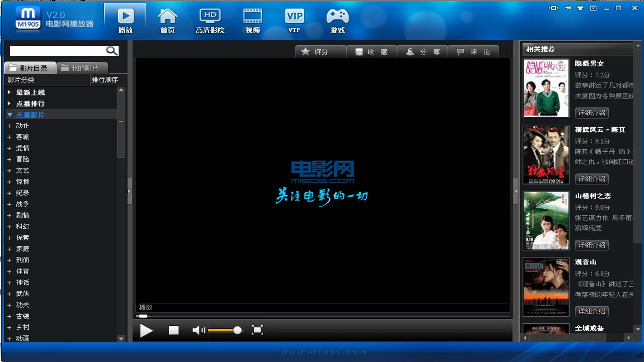Pin the window on top

568,8
